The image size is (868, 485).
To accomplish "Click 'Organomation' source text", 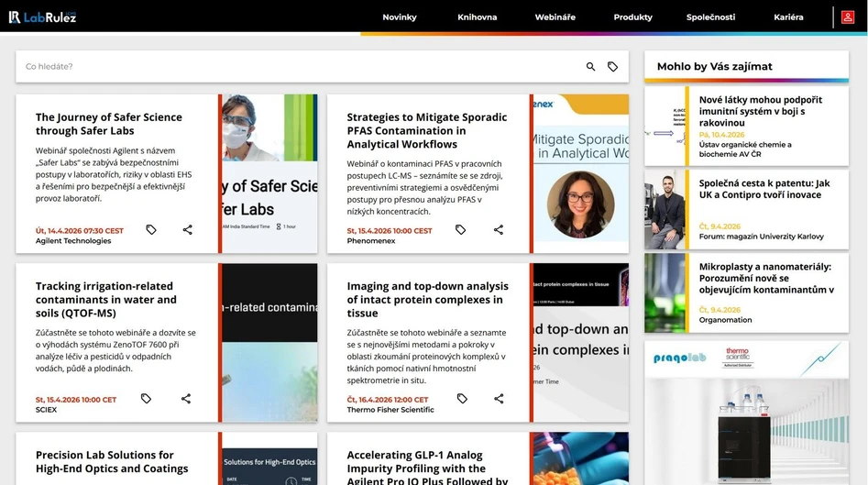I will click(x=725, y=320).
